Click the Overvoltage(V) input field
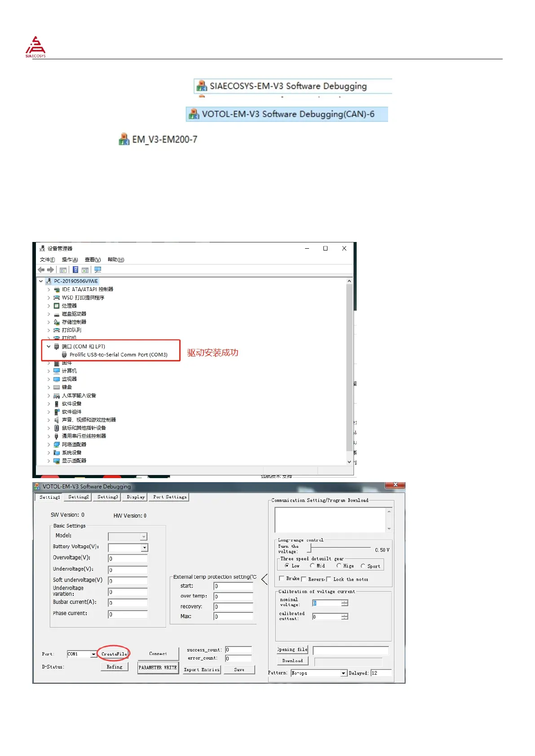This screenshot has width=535, height=756. [x=128, y=559]
